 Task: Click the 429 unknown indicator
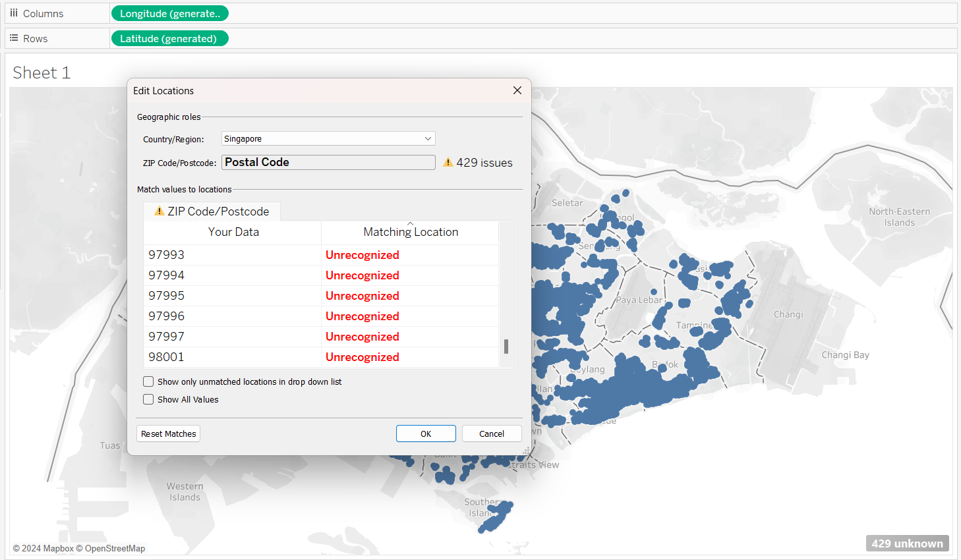907,544
